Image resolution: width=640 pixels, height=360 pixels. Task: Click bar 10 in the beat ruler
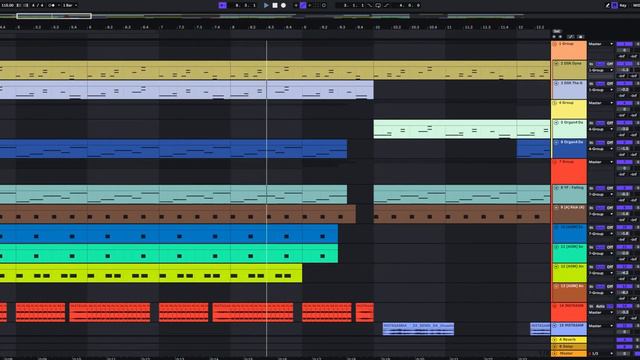378,27
